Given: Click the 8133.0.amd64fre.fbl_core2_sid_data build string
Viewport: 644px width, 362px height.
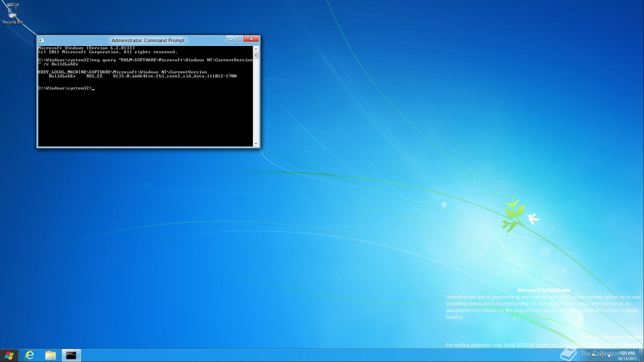Looking at the screenshot, I should coord(175,76).
